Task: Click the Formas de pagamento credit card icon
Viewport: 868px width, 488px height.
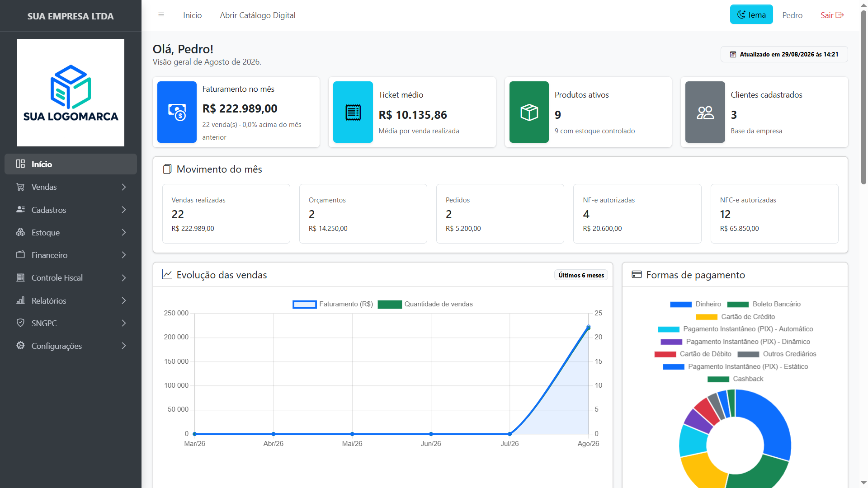Action: [637, 274]
